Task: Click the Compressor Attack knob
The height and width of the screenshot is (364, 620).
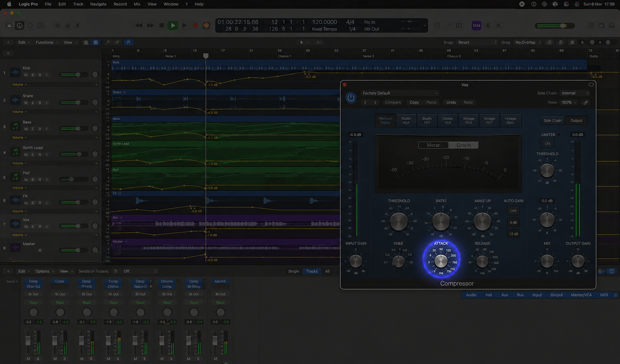Action: [441, 261]
